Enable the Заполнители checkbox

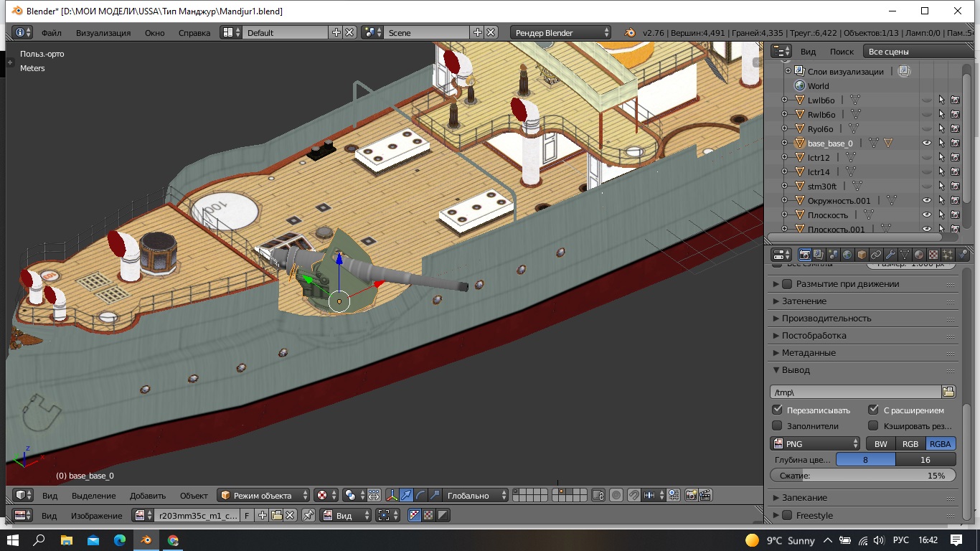[777, 425]
